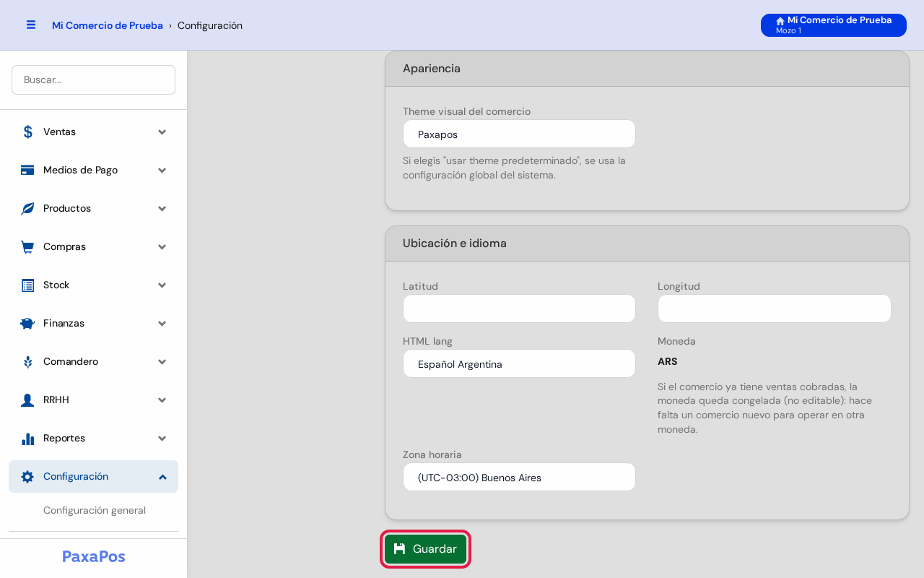Click the Mi Comercio de Prueba Mozo 1 badge
The height and width of the screenshot is (578, 924).
pos(834,25)
